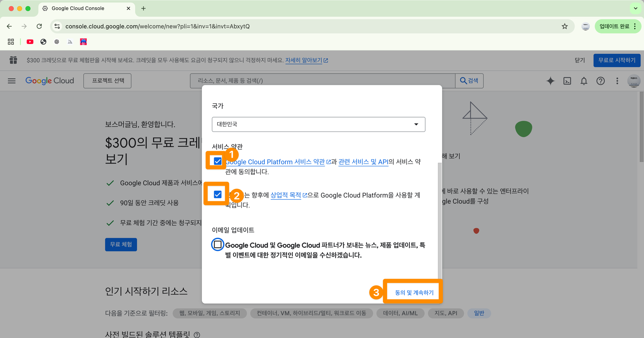Open the help question mark icon
Image resolution: width=644 pixels, height=338 pixels.
[600, 81]
